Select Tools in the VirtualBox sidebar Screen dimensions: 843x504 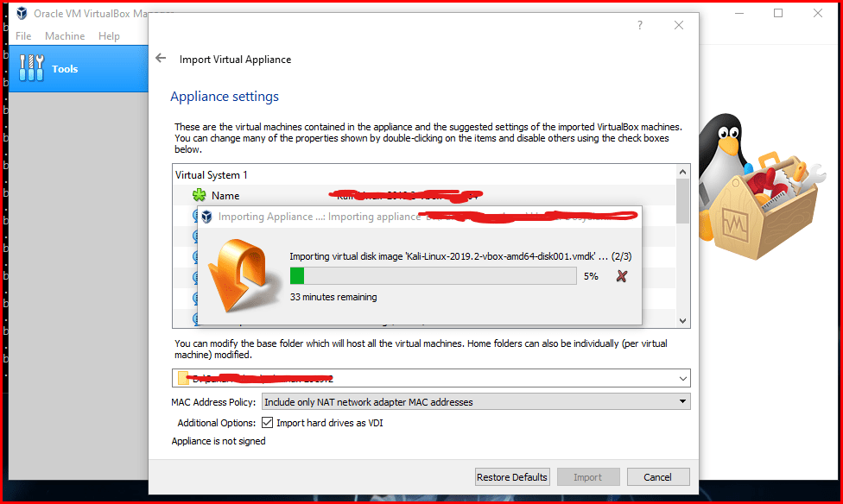(79, 69)
